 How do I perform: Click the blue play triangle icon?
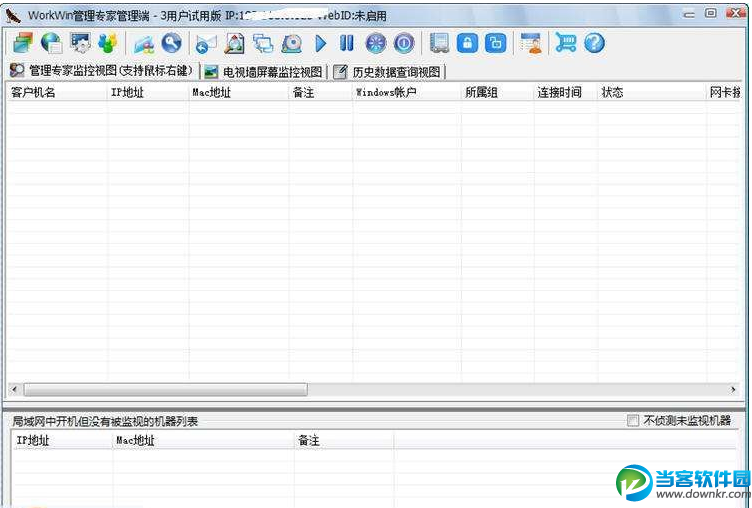pos(321,43)
